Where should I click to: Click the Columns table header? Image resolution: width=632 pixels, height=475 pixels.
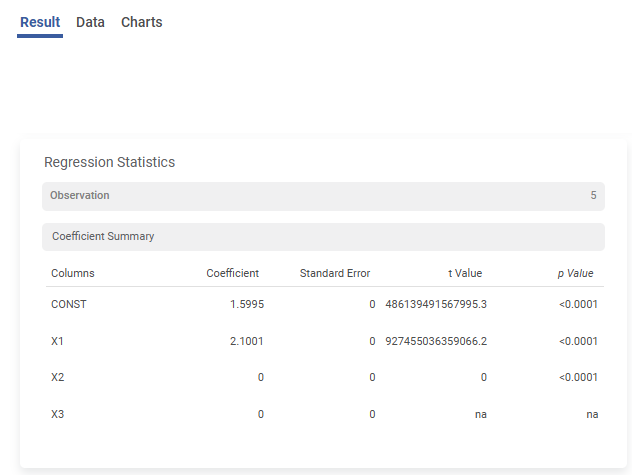73,273
